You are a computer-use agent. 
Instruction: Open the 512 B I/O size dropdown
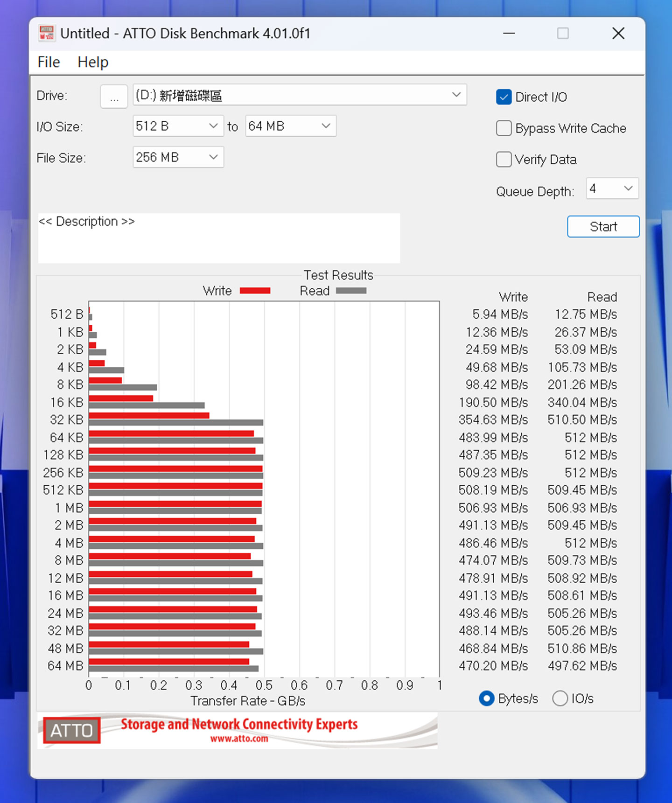coord(178,126)
